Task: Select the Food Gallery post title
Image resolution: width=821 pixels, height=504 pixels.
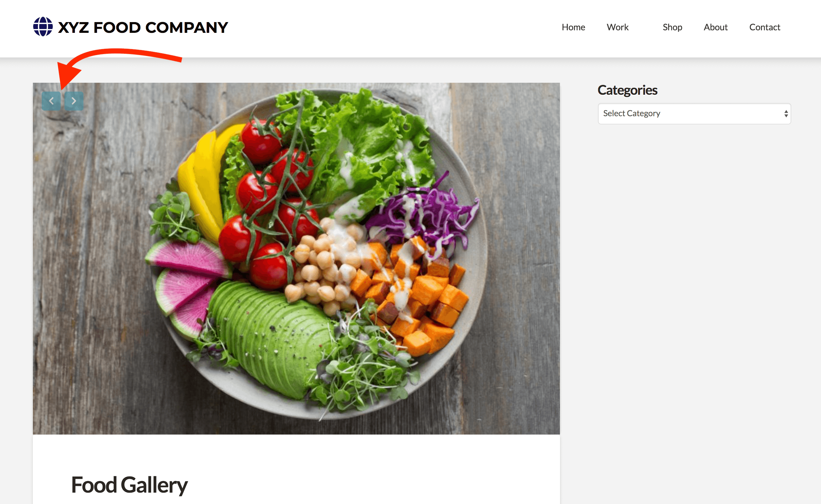Action: (x=129, y=485)
